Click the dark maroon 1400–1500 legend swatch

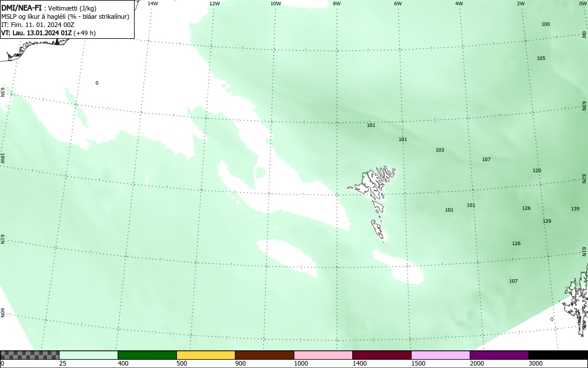pos(382,355)
